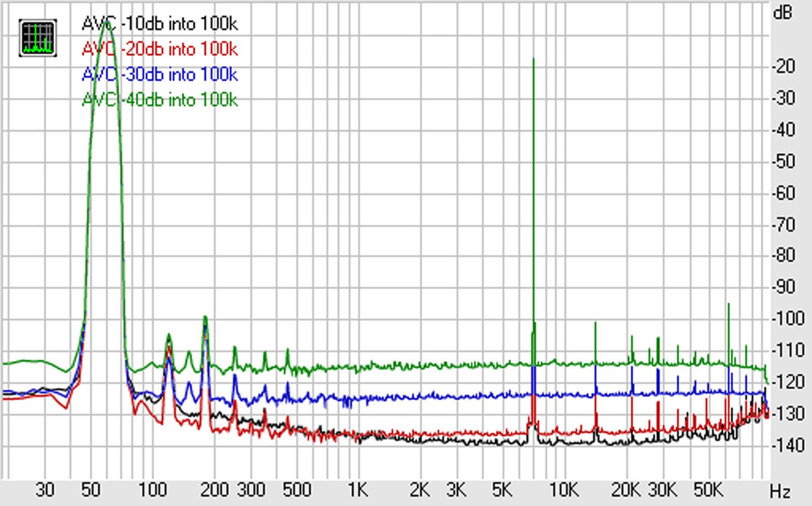Select the red "AVC -20db into 100k" legend entry

(159, 49)
